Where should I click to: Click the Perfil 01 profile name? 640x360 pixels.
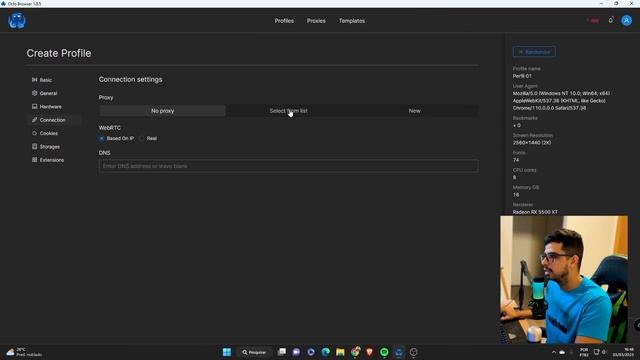click(x=522, y=76)
